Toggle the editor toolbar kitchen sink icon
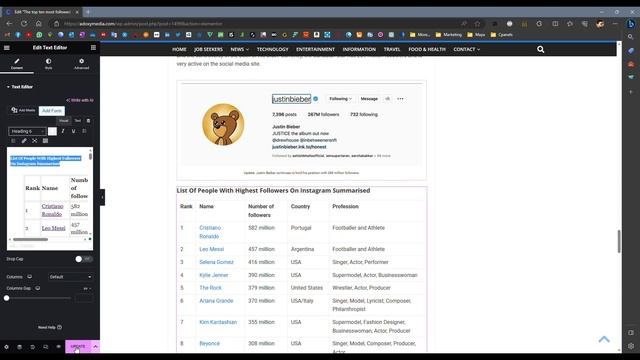This screenshot has width=640, height=360. [45, 141]
